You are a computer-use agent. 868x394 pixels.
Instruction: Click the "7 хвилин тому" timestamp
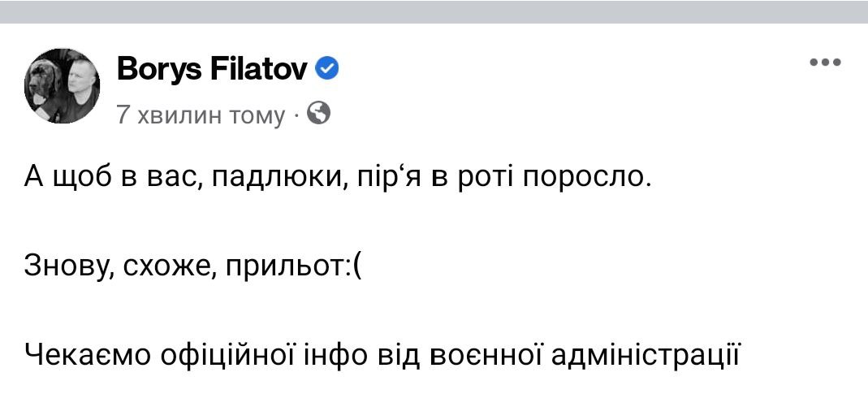coord(201,115)
